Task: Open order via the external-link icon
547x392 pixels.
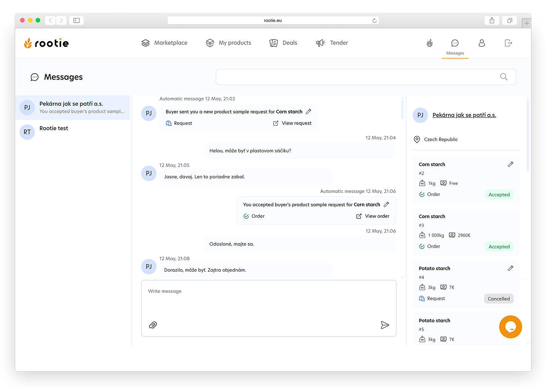Action: [358, 216]
